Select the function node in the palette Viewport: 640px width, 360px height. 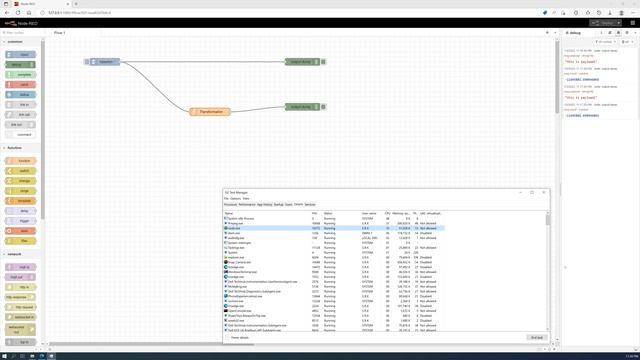coord(20,161)
